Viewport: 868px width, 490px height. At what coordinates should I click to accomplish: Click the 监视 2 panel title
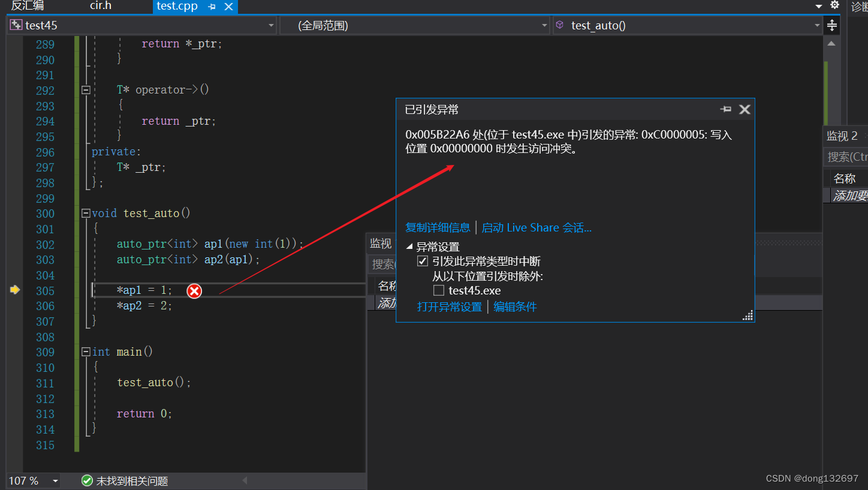tap(842, 136)
